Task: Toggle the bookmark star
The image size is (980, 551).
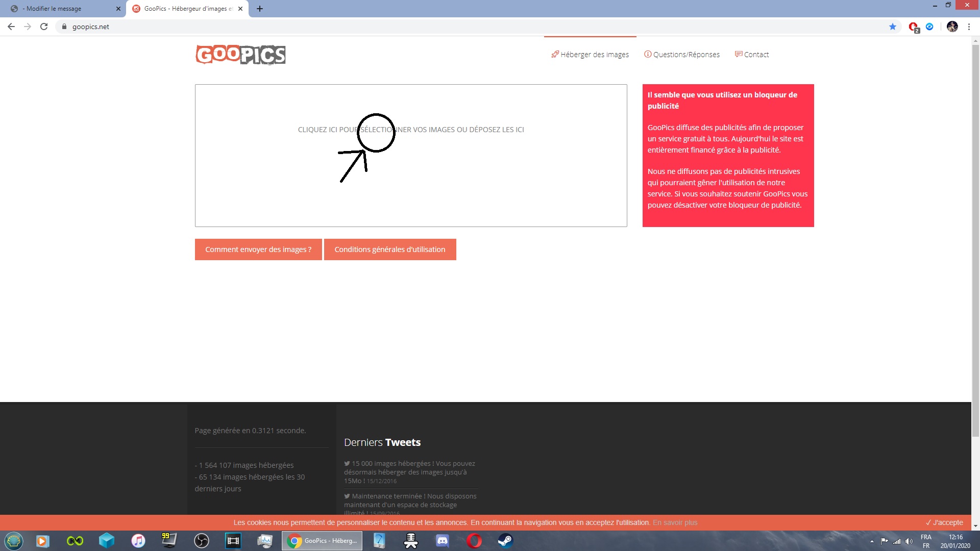Action: click(x=893, y=27)
